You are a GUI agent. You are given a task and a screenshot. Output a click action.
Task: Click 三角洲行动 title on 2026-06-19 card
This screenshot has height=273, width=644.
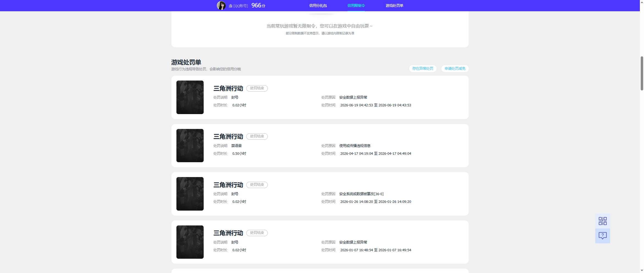[228, 89]
